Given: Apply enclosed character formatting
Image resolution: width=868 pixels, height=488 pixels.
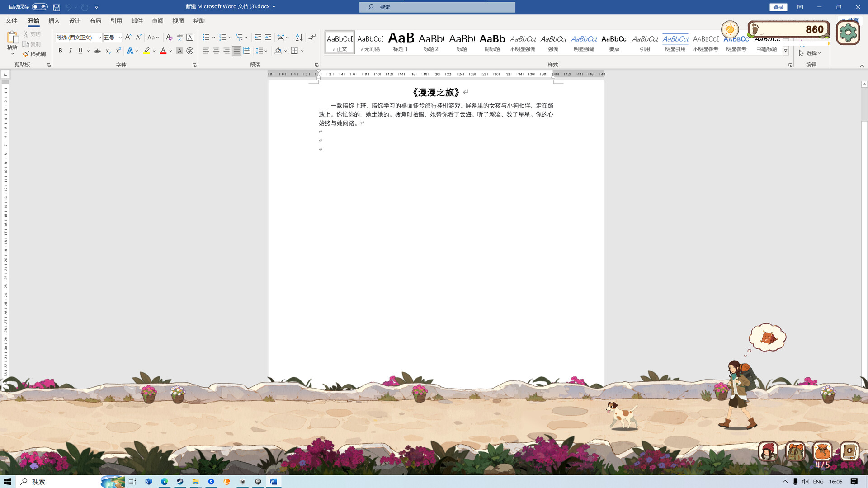Looking at the screenshot, I should [190, 51].
